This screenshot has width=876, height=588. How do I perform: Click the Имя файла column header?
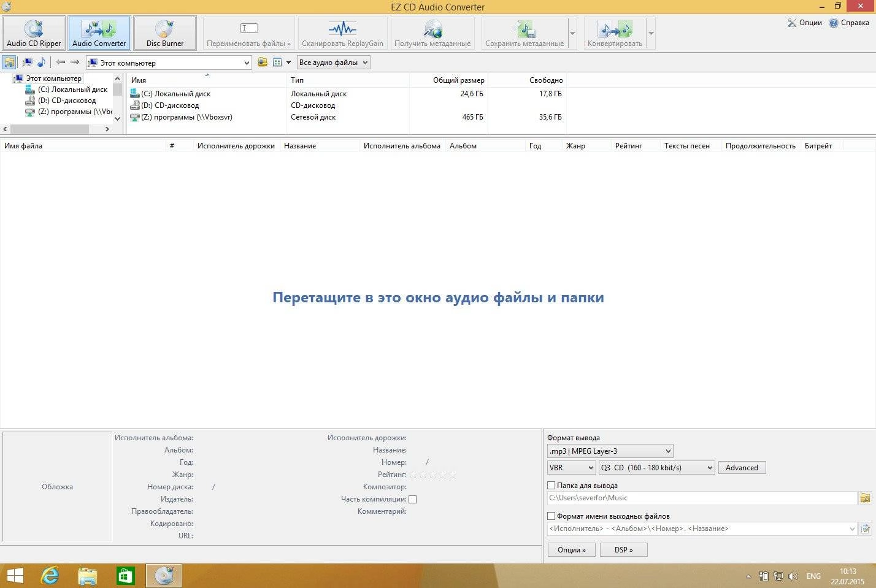tap(83, 146)
